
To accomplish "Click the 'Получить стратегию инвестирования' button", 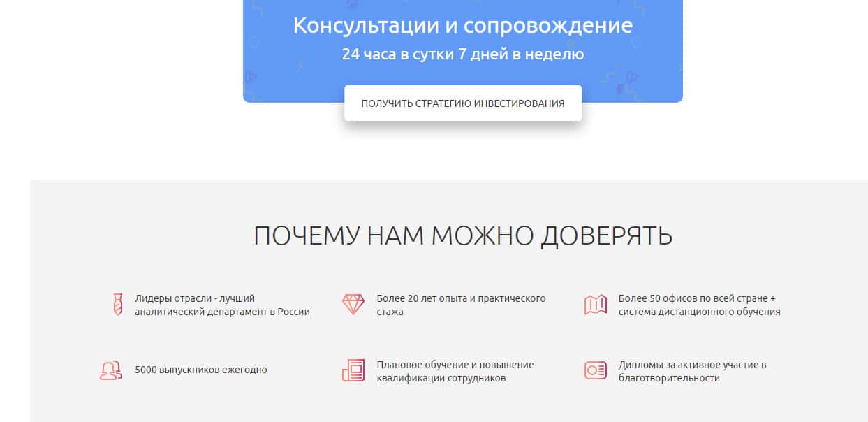I will tap(462, 103).
